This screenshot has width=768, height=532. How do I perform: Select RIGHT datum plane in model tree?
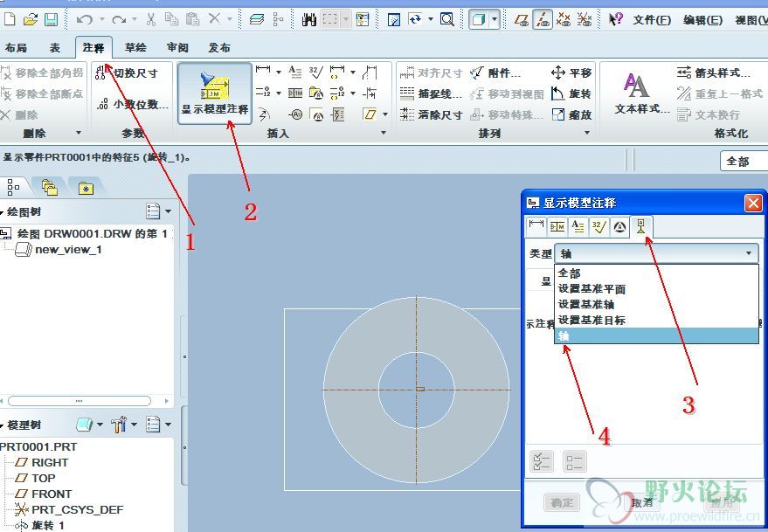pos(42,462)
